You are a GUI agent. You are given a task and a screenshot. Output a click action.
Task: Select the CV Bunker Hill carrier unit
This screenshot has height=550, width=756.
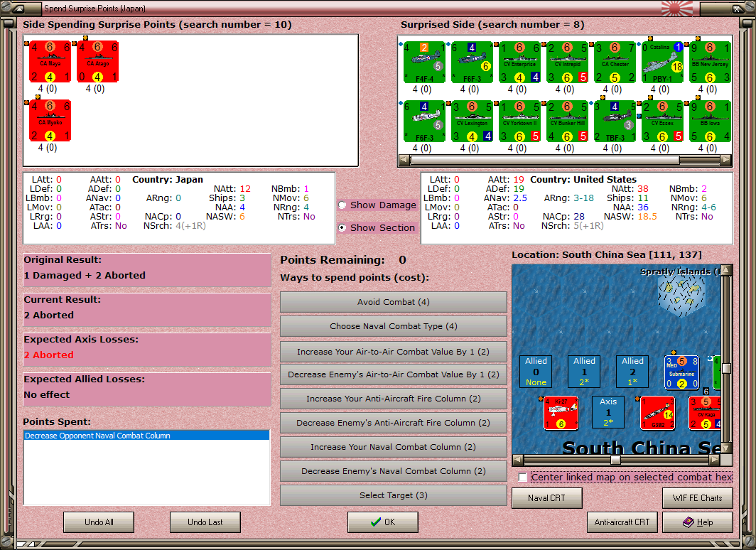[x=568, y=122]
